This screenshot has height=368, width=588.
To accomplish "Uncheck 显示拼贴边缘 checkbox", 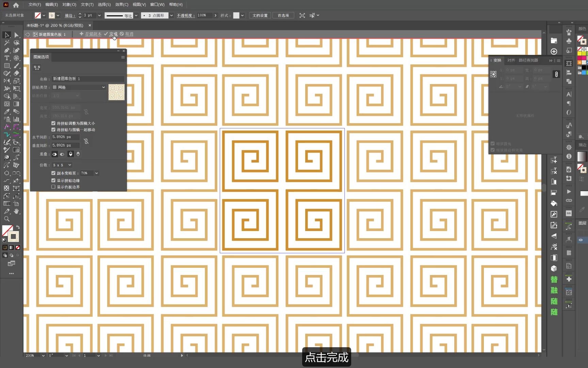I will [53, 181].
